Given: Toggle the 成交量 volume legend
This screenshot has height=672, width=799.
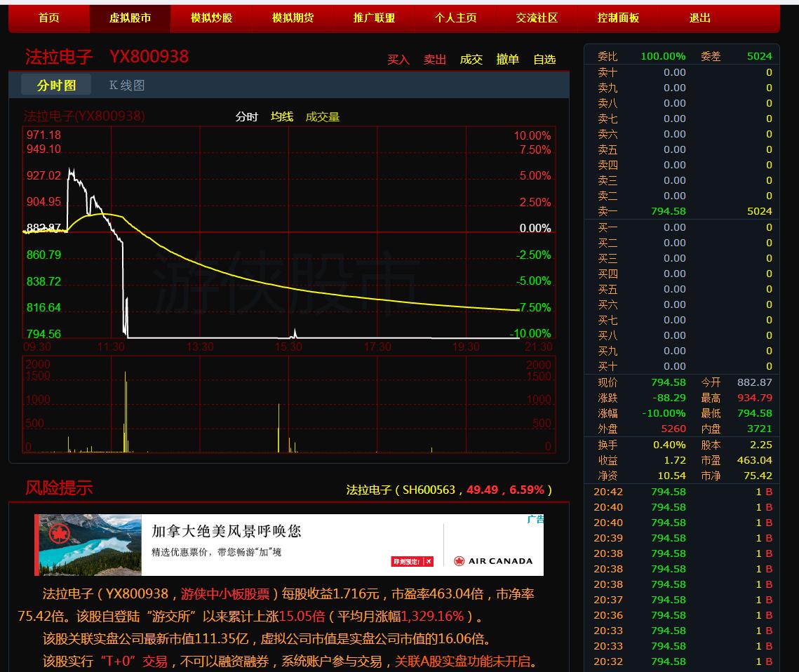Looking at the screenshot, I should [x=323, y=117].
